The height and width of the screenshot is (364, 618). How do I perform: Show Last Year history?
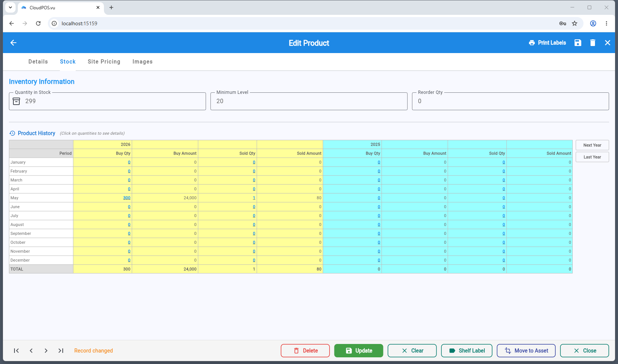(592, 157)
